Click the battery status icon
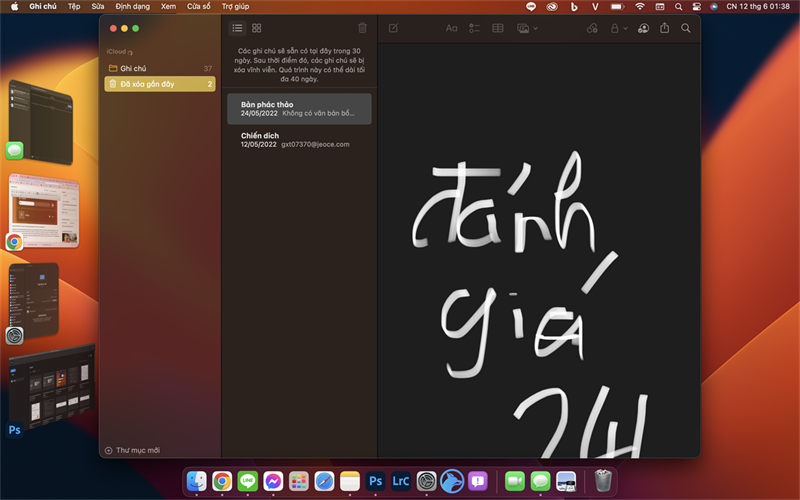The width and height of the screenshot is (800, 500). pos(617,7)
